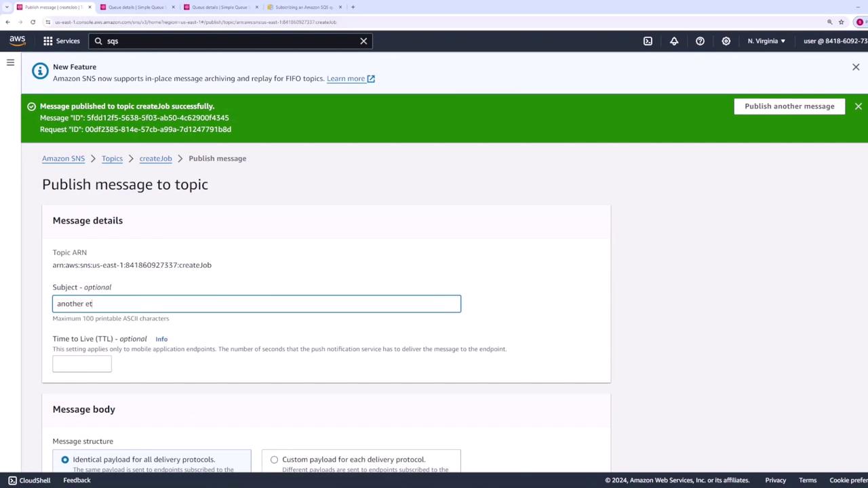Open the Privacy footer link
The height and width of the screenshot is (488, 868).
(775, 481)
